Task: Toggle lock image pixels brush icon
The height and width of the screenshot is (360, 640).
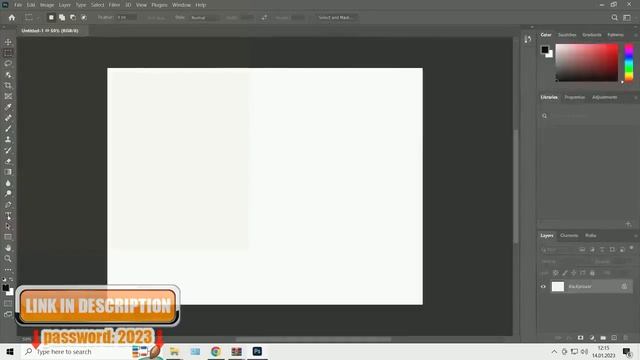Action: (x=565, y=273)
